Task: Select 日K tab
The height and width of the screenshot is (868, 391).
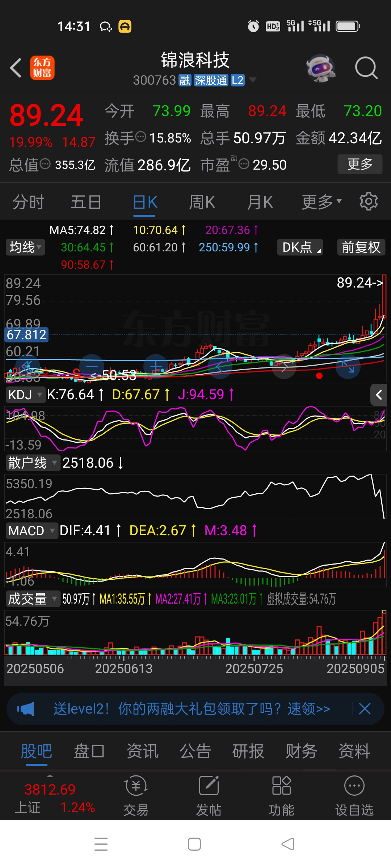Action: click(x=145, y=202)
